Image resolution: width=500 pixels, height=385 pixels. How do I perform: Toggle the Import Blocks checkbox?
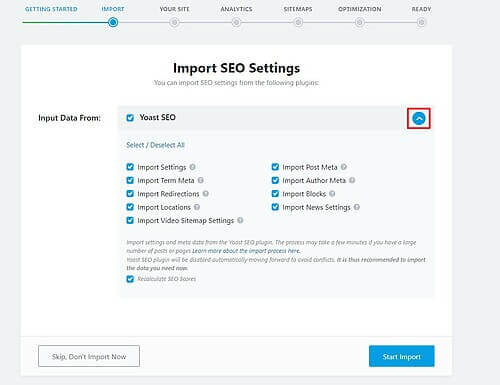pyautogui.click(x=275, y=194)
